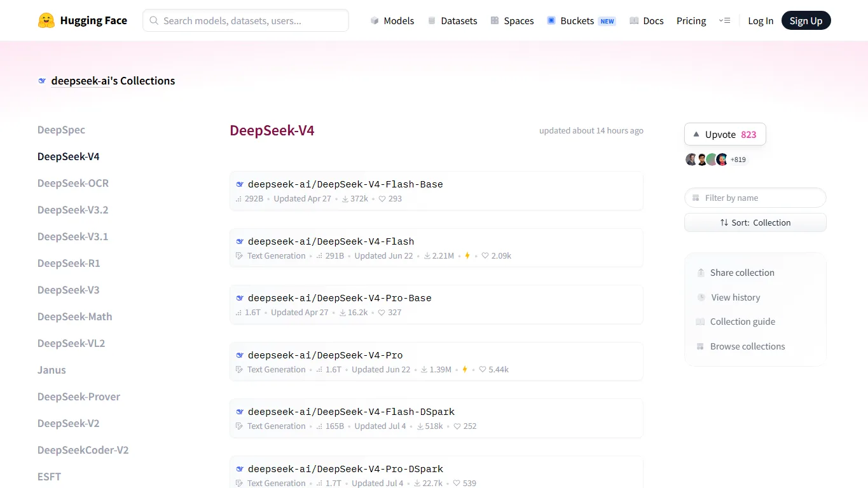Open the deepseek-ai/DeepSeek-V4-Pro-DSpark model
The height and width of the screenshot is (488, 868).
(x=436, y=472)
